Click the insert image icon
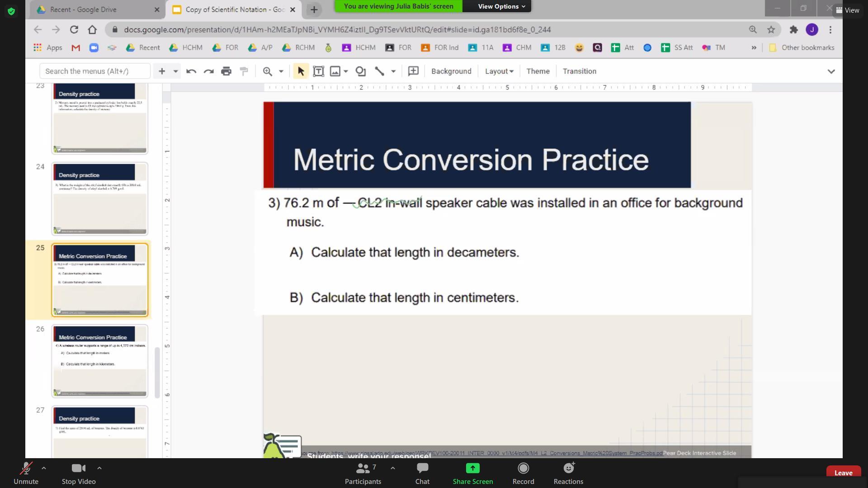 click(335, 71)
